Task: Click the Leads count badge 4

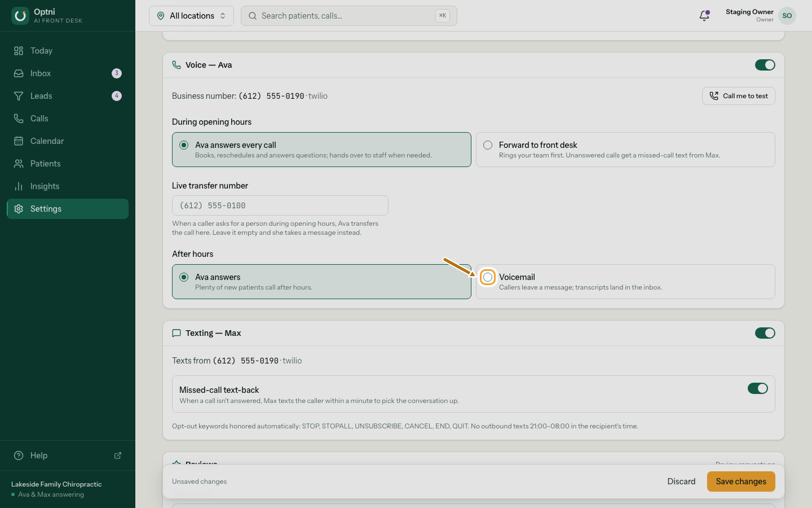Action: (x=117, y=96)
